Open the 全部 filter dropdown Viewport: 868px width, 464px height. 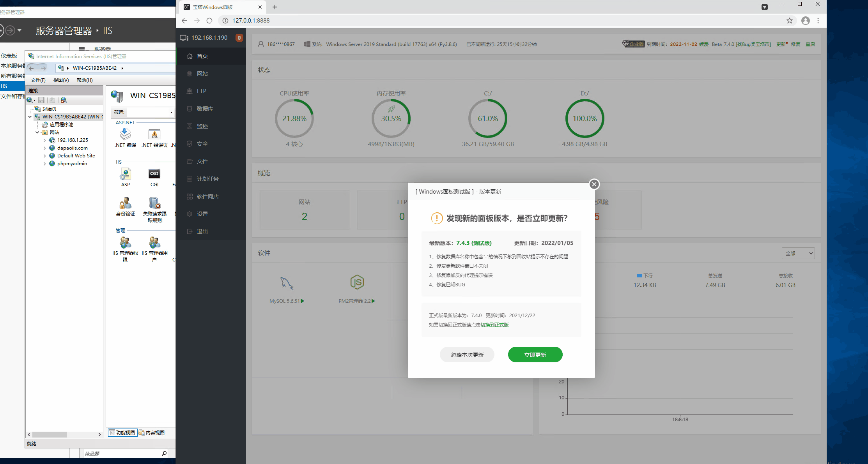pos(798,253)
